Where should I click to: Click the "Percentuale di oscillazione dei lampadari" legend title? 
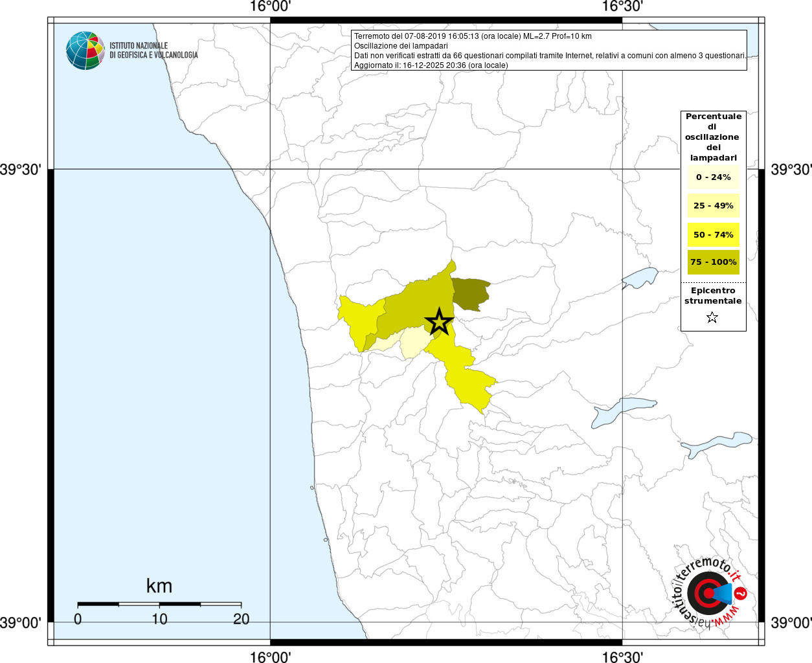[x=713, y=137]
